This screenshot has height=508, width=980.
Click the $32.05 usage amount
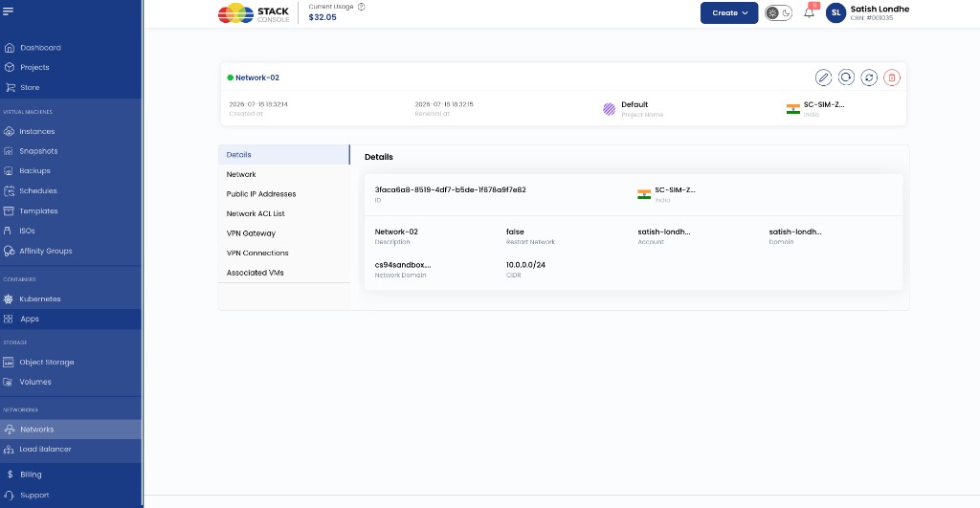tap(323, 17)
